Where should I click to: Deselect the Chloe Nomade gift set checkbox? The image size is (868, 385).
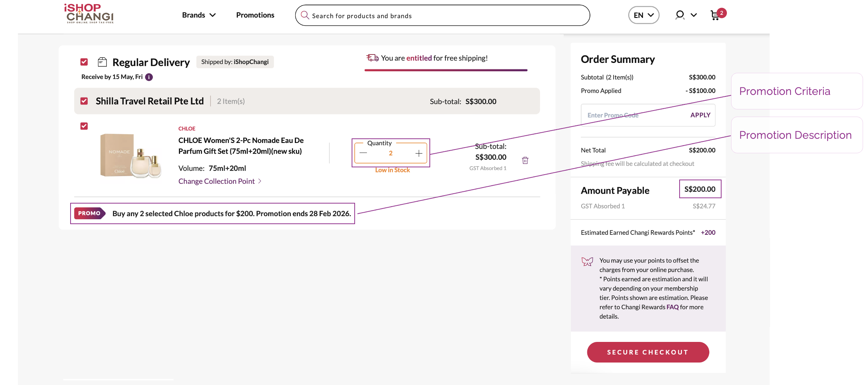coord(84,126)
